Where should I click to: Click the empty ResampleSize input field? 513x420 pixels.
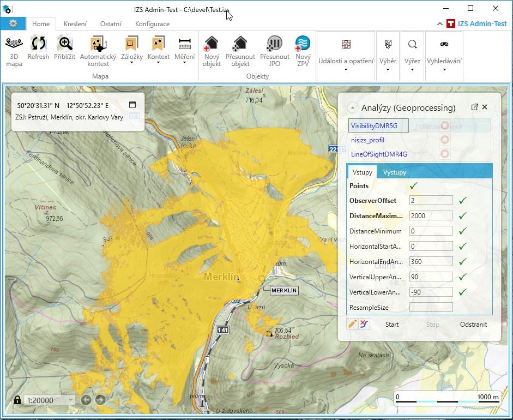(431, 308)
